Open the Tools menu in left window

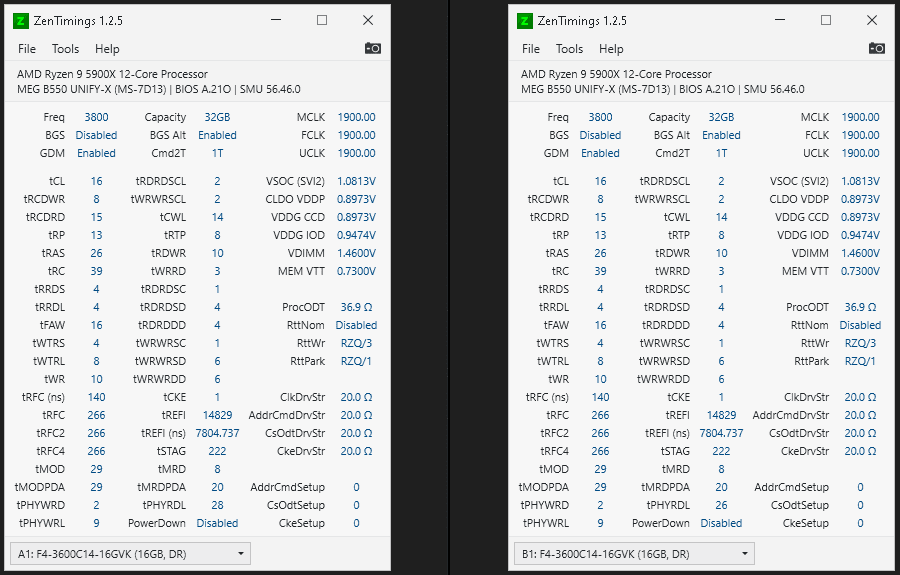[x=65, y=49]
